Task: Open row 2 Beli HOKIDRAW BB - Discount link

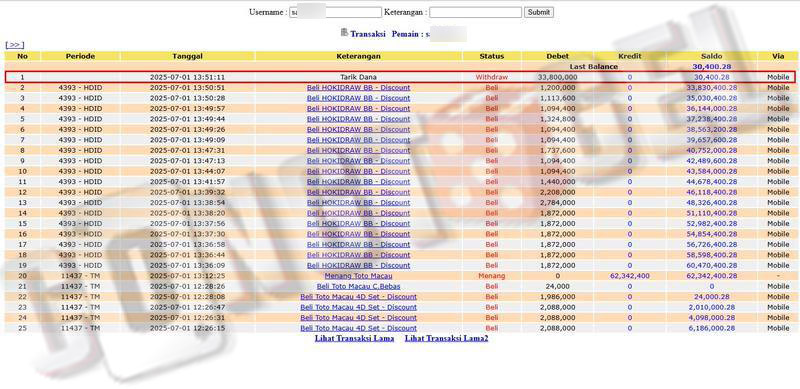Action: pos(359,87)
